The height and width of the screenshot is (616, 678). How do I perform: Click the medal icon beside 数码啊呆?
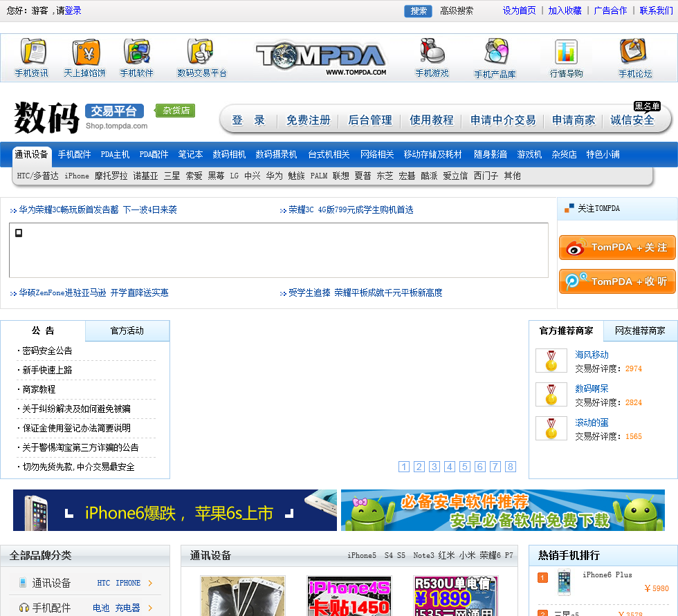pyautogui.click(x=551, y=394)
